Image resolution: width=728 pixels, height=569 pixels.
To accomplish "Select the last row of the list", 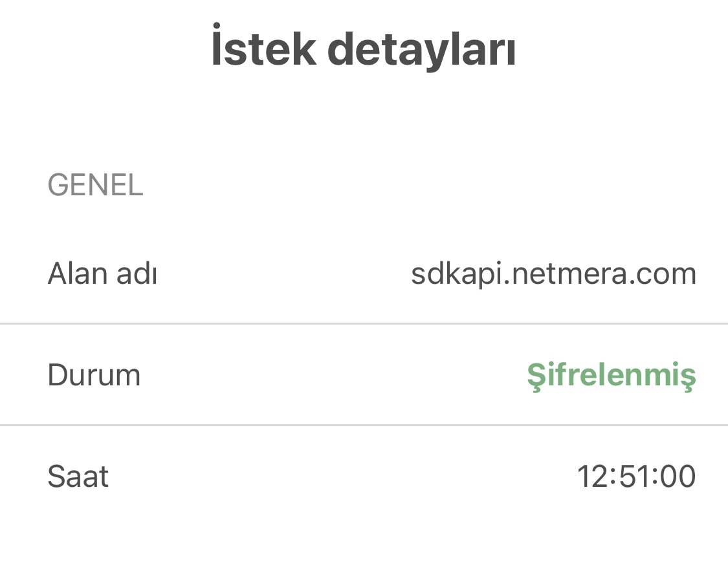I will [x=364, y=476].
